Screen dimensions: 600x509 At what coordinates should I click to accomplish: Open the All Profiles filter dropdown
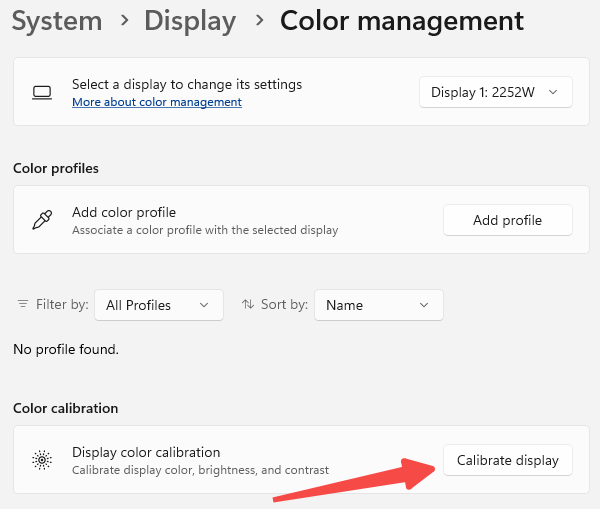(x=159, y=305)
